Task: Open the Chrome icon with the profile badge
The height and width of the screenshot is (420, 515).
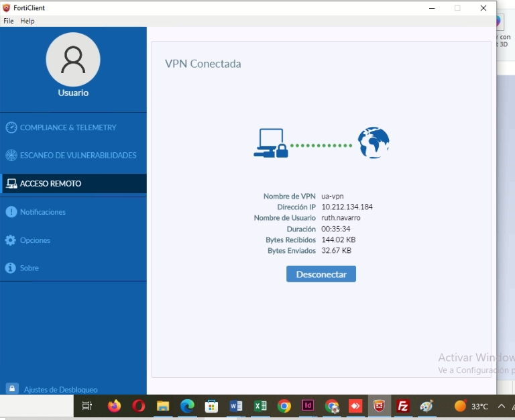Action: [332, 407]
